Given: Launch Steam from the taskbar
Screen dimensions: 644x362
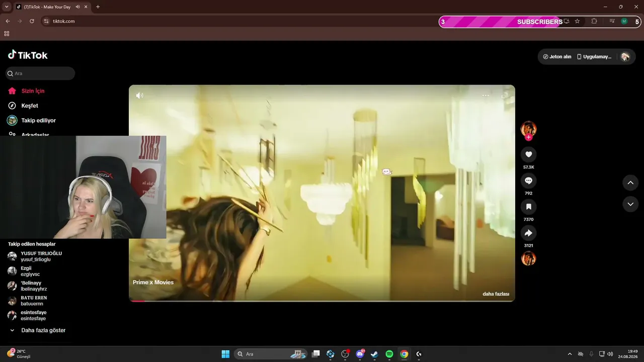Looking at the screenshot, I should point(375,354).
